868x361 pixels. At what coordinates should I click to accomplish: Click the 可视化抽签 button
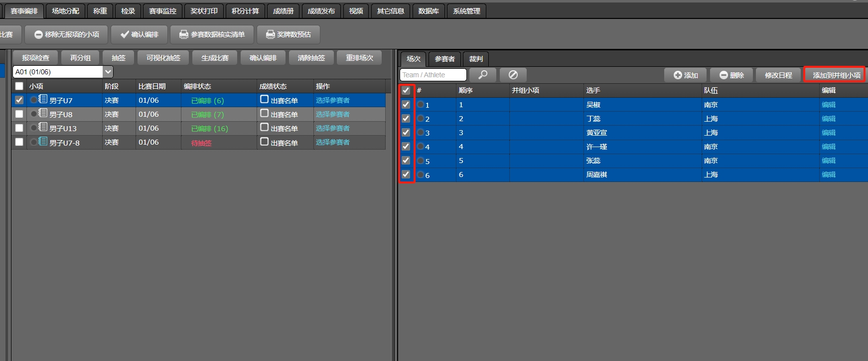[x=163, y=58]
